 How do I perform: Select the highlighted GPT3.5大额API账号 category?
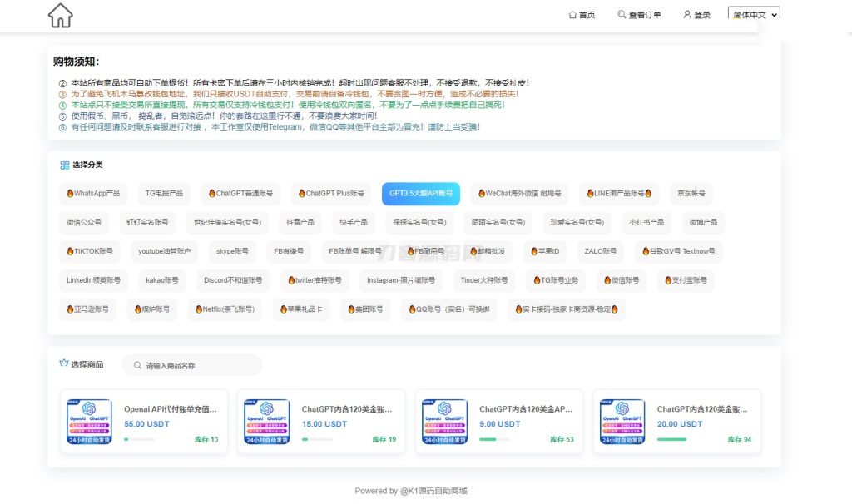(x=423, y=193)
